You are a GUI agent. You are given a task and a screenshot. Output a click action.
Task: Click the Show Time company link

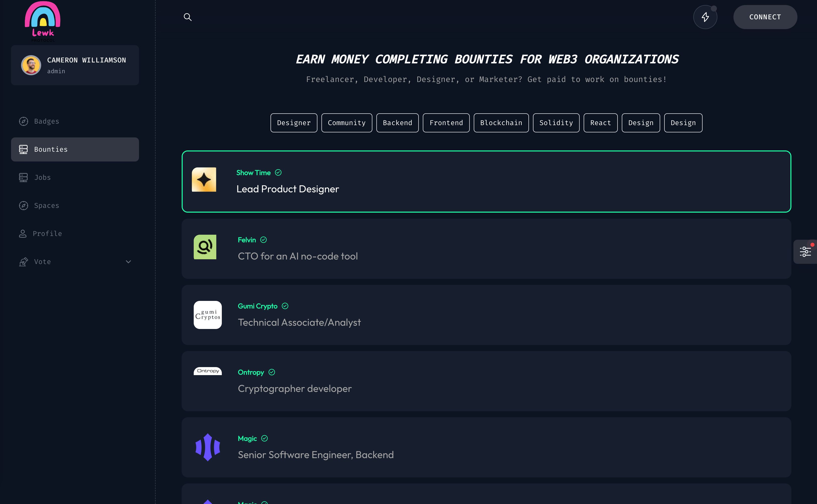(253, 173)
